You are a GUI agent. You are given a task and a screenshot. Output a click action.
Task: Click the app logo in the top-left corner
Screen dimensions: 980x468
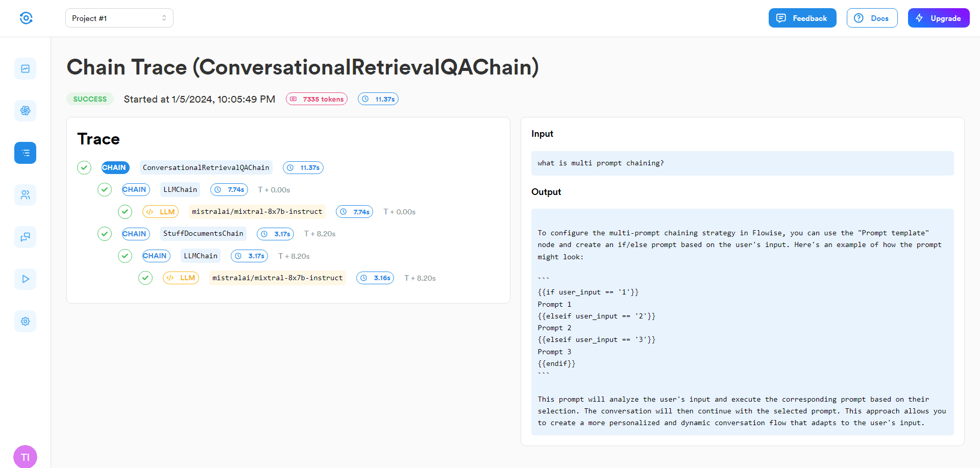coord(26,17)
